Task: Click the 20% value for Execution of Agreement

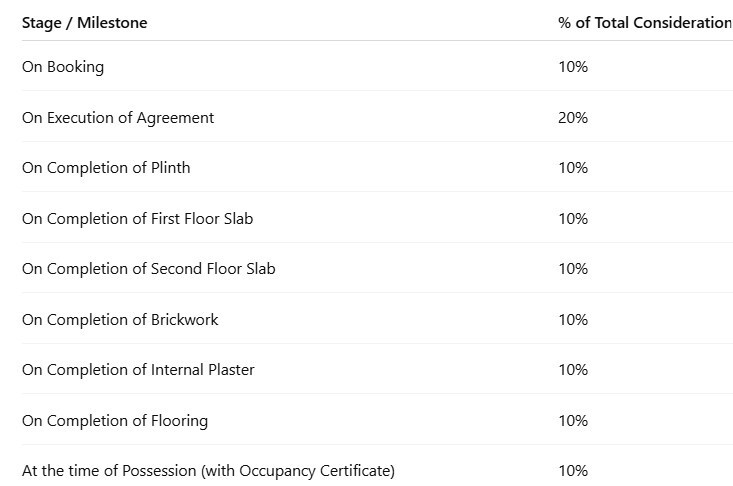Action: (x=573, y=118)
